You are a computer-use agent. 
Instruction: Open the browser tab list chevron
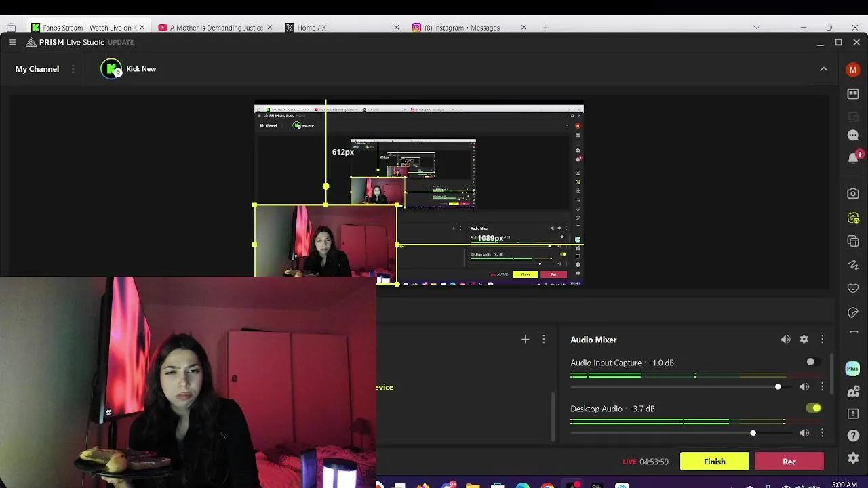757,27
